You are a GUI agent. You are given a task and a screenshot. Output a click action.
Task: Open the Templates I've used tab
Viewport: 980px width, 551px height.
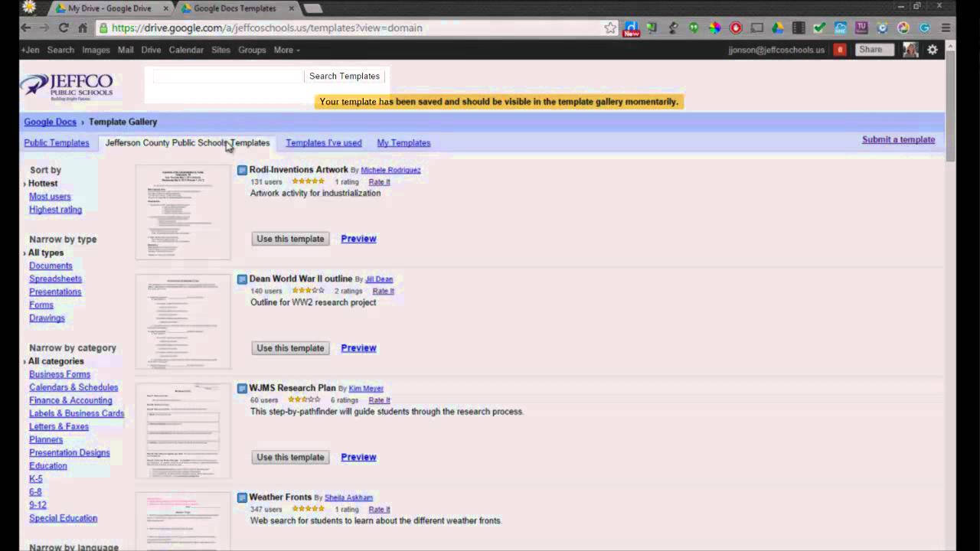(x=324, y=142)
